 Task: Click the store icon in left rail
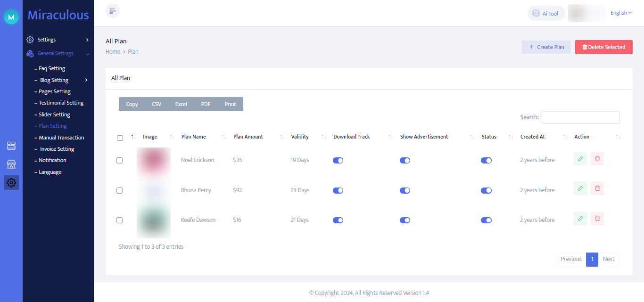point(11,164)
